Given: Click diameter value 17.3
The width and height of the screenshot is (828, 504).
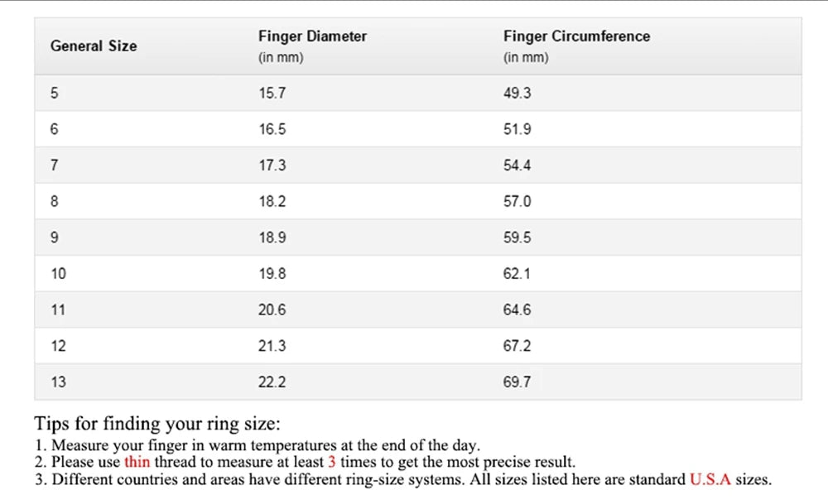Looking at the screenshot, I should click(272, 166).
